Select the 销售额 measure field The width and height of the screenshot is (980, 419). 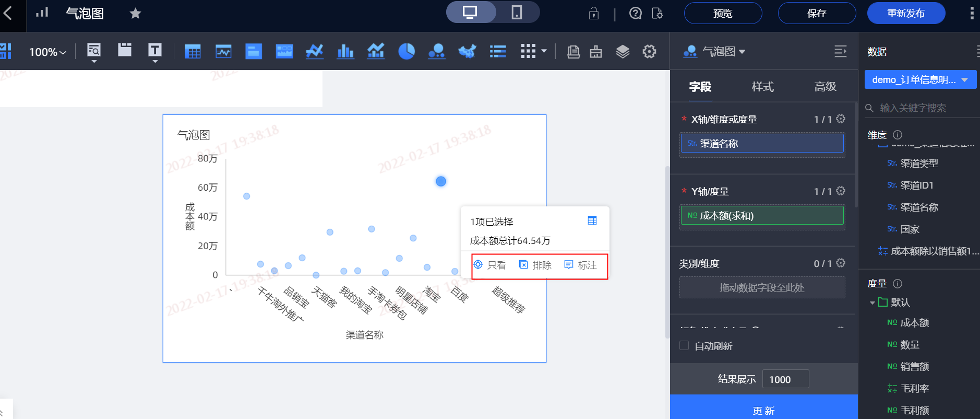click(x=915, y=367)
